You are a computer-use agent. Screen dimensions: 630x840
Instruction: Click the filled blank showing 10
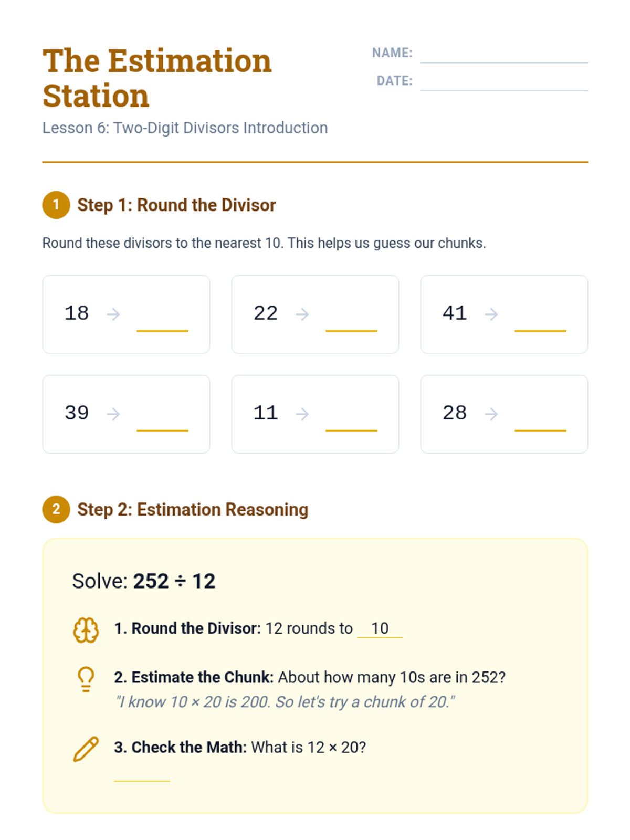(x=380, y=628)
